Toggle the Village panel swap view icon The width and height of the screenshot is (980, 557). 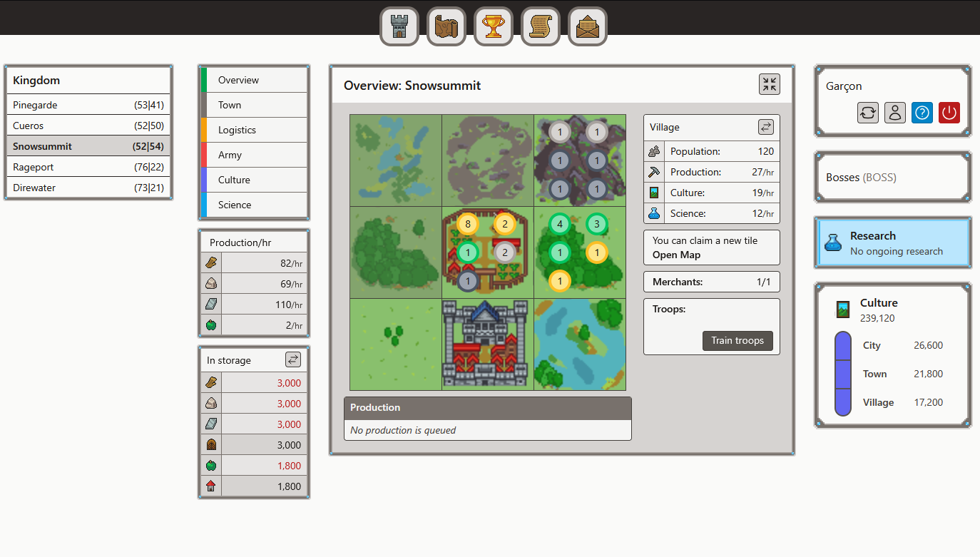[x=766, y=127]
